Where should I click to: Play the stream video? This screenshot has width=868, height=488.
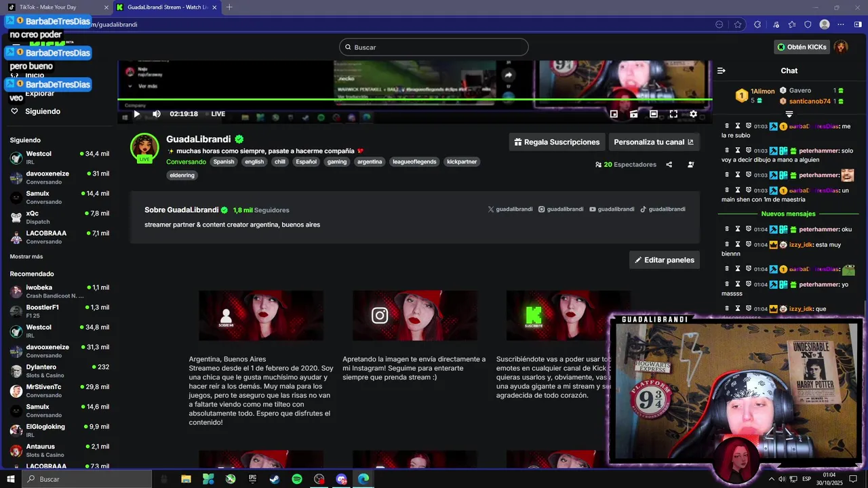click(x=137, y=114)
